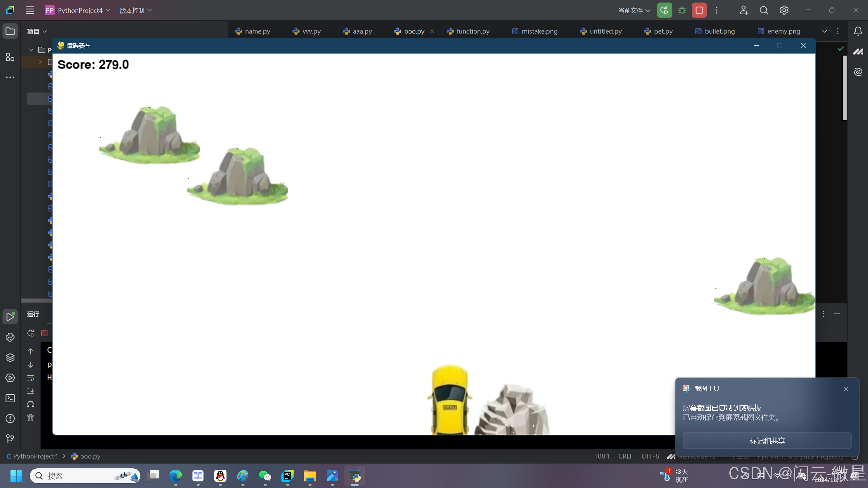This screenshot has width=868, height=488.
Task: Click the green Rerun button in top toolbar
Action: (664, 10)
